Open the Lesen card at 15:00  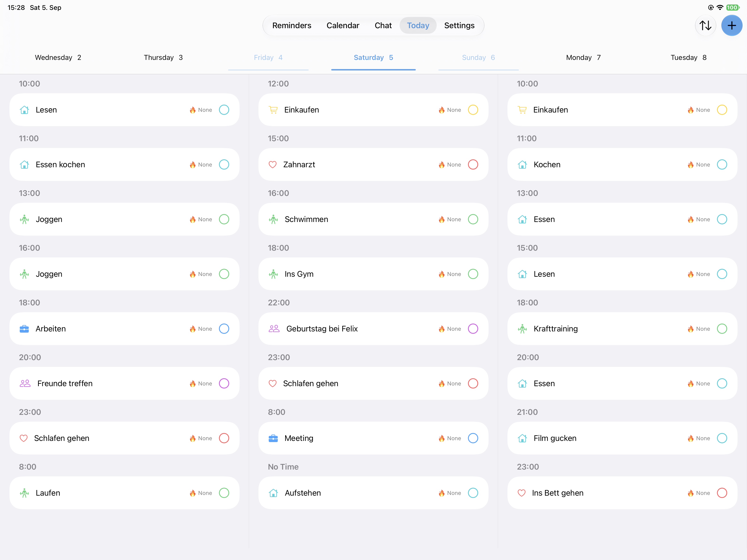(x=622, y=274)
